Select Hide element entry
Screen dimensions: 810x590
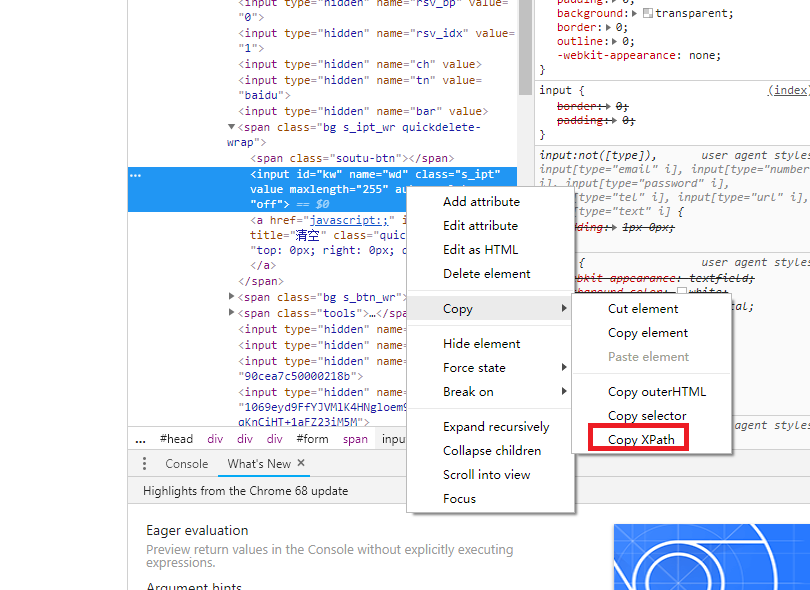point(481,344)
